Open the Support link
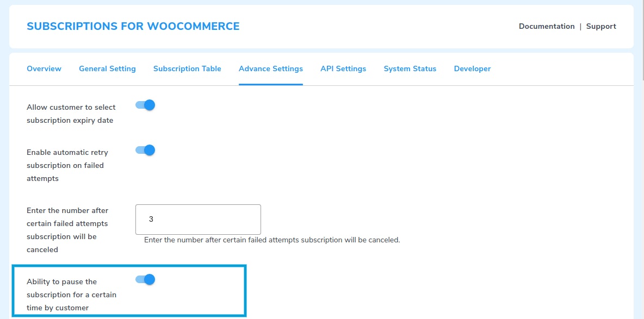 coord(601,26)
